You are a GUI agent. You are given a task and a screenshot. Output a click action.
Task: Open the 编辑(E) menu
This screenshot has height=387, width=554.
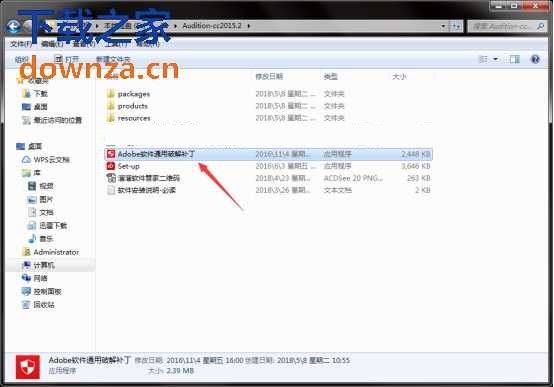(52, 44)
